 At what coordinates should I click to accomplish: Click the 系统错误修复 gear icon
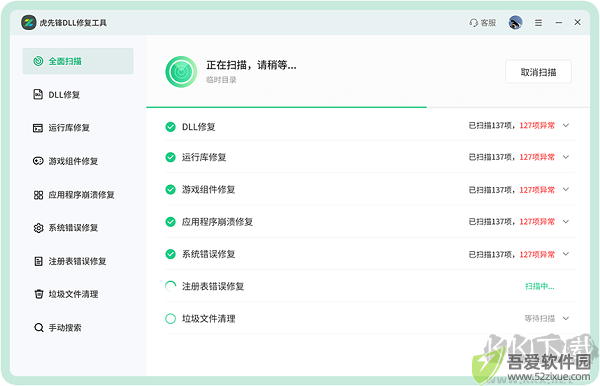coord(38,228)
